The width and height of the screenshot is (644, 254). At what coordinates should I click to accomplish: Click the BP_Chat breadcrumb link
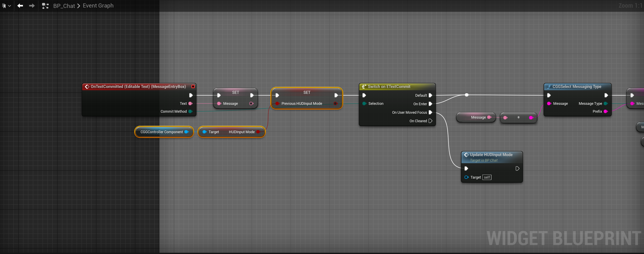[64, 6]
